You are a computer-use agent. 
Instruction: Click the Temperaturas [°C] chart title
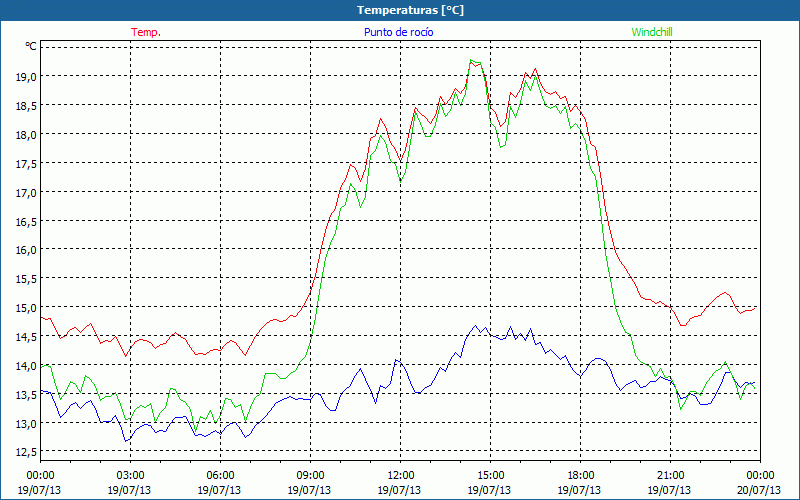(x=410, y=10)
